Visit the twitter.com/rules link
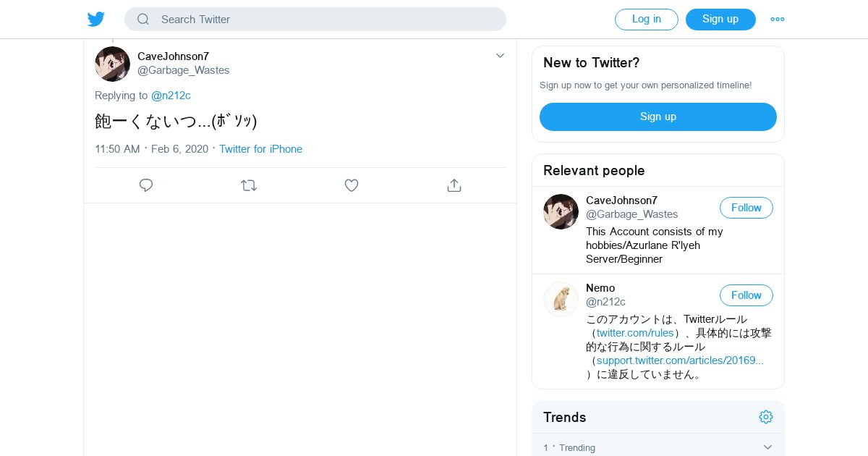The height and width of the screenshot is (456, 868). point(635,333)
